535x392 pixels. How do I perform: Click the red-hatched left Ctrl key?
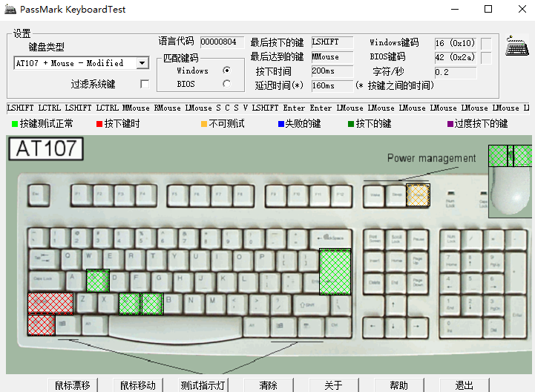(42, 325)
